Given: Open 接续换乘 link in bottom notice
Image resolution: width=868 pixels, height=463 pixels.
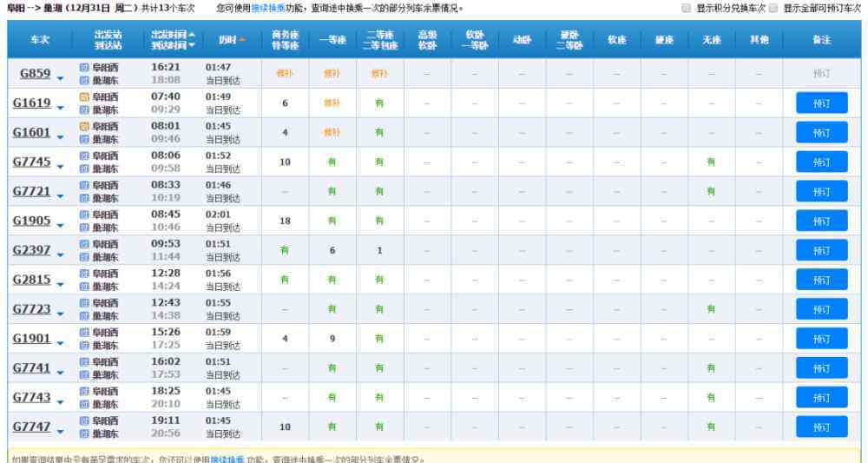Looking at the screenshot, I should (x=227, y=460).
